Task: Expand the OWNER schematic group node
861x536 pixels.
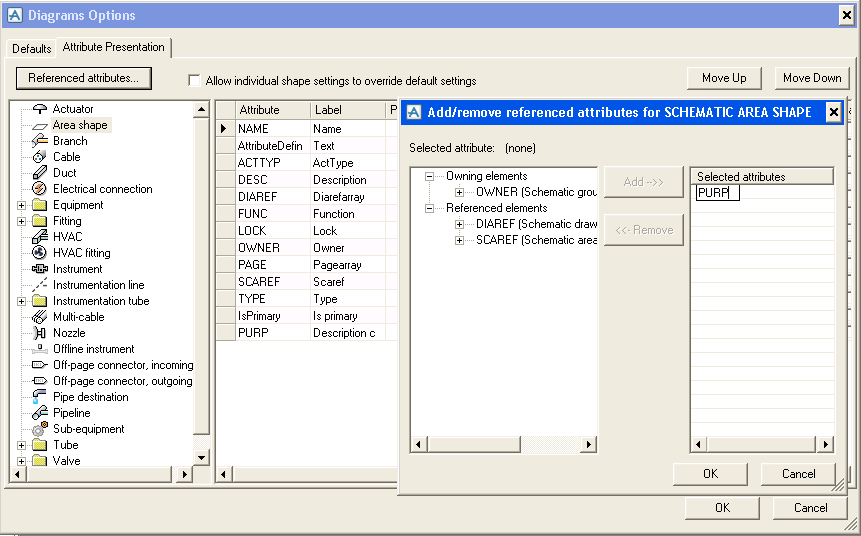Action: point(460,192)
